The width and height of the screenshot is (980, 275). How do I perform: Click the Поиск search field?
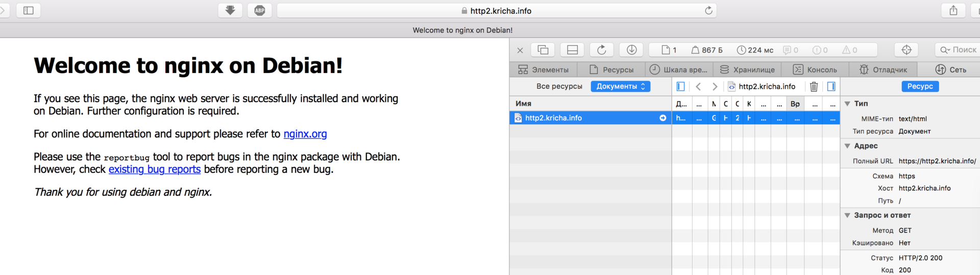coord(958,49)
